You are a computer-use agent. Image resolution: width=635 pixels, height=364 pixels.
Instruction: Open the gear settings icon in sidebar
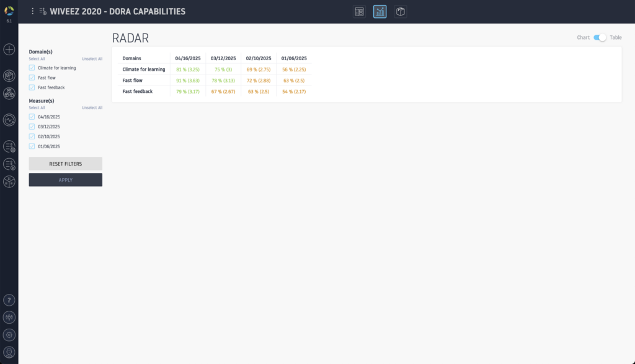(x=9, y=335)
